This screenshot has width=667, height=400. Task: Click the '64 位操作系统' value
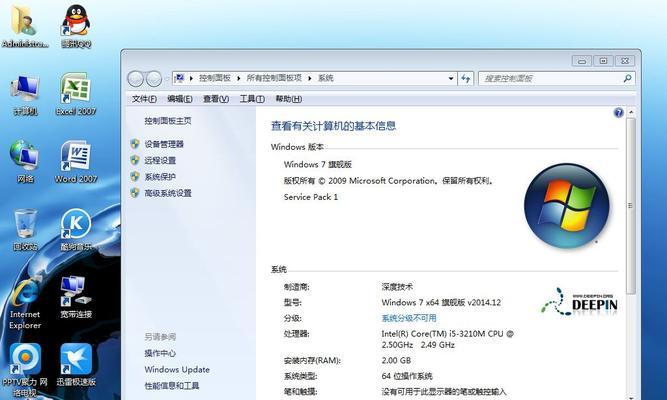[407, 376]
